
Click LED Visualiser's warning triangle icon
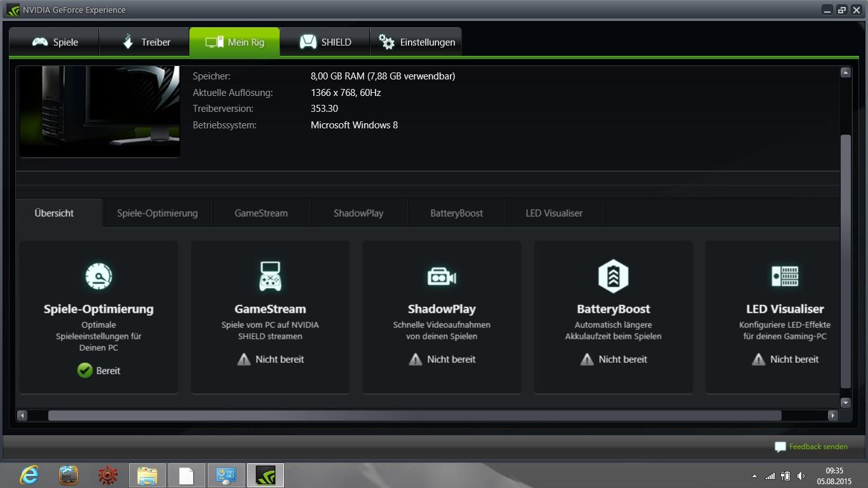[x=759, y=360]
